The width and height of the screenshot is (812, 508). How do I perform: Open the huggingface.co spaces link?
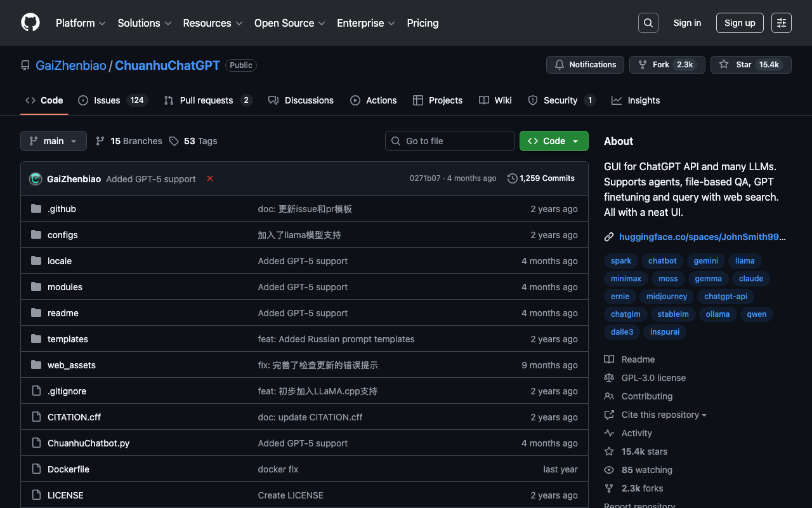[702, 237]
